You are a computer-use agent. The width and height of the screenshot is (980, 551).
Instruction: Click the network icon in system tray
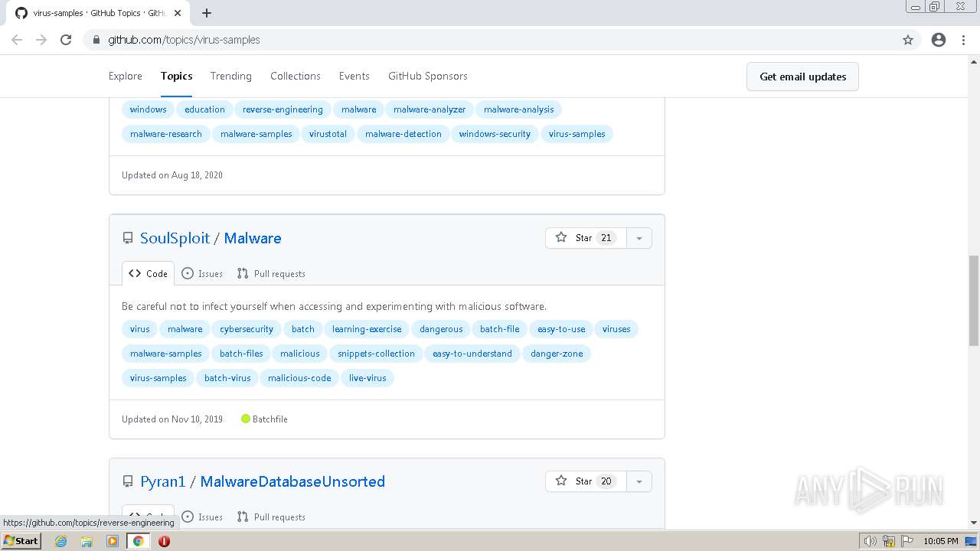tap(888, 541)
